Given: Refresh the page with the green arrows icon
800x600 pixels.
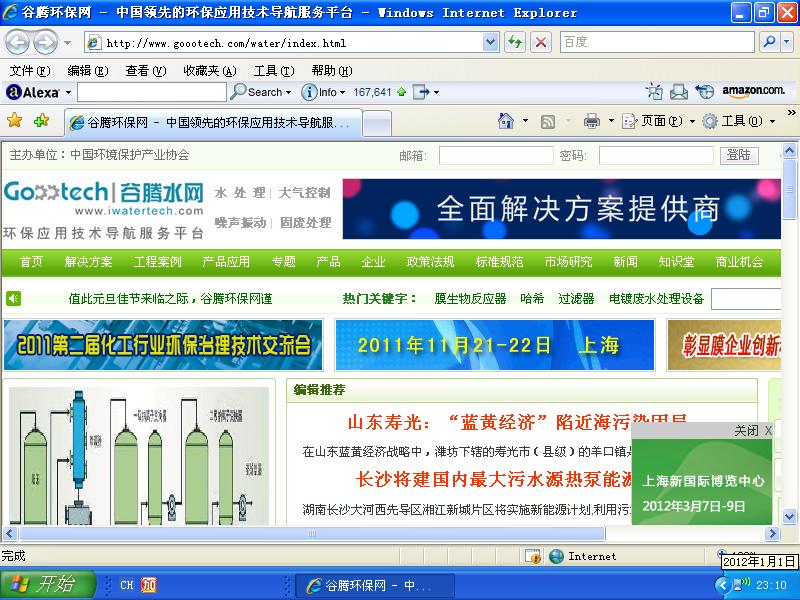Looking at the screenshot, I should 515,42.
